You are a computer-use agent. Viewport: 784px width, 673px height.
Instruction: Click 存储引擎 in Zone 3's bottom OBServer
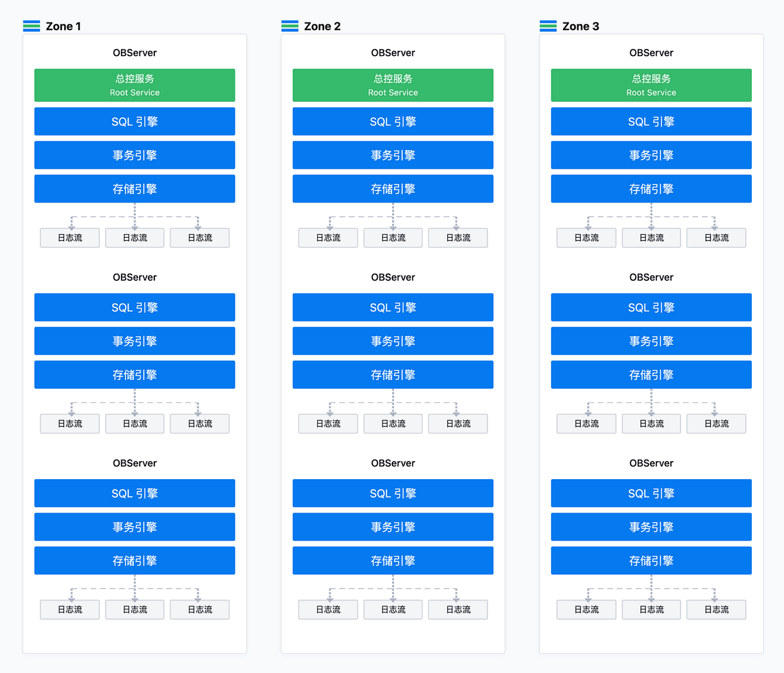coord(651,561)
